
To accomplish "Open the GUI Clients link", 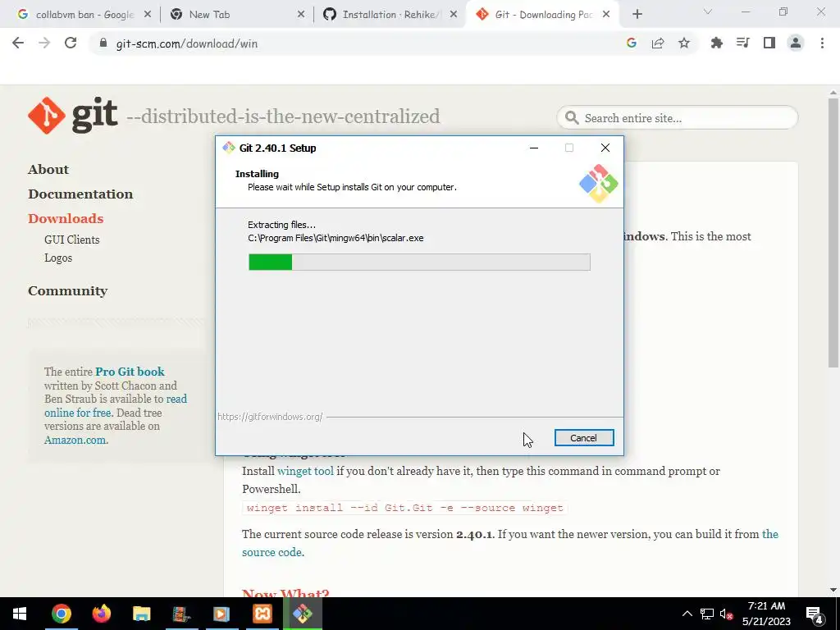I will pyautogui.click(x=72, y=240).
